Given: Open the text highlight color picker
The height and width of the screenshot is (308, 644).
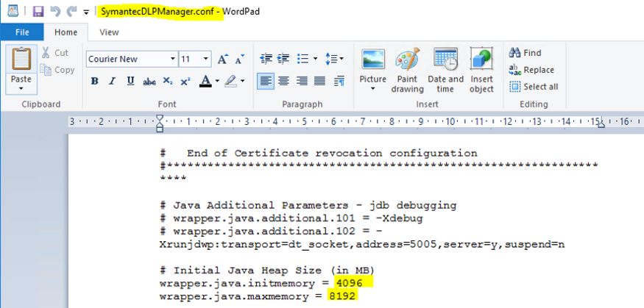Looking at the screenshot, I should point(242,81).
